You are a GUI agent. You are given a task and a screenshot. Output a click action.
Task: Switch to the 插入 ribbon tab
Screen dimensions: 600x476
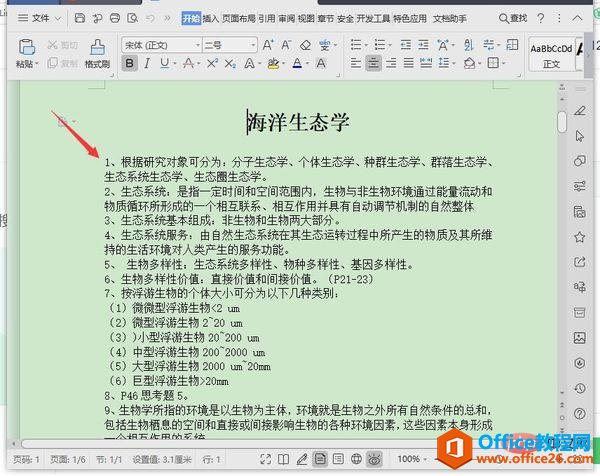[x=210, y=18]
